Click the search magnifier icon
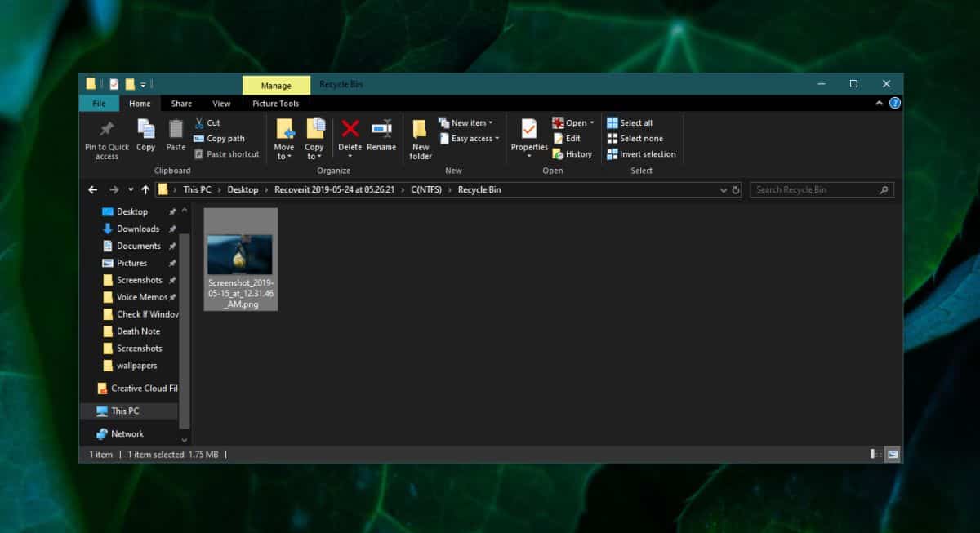The image size is (980, 533). point(884,190)
